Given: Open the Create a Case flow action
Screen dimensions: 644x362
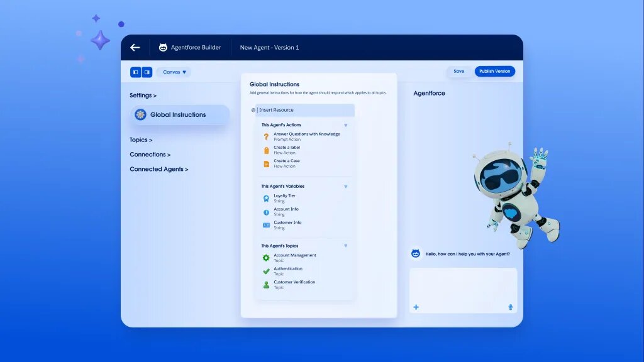Looking at the screenshot, I should tap(267, 163).
